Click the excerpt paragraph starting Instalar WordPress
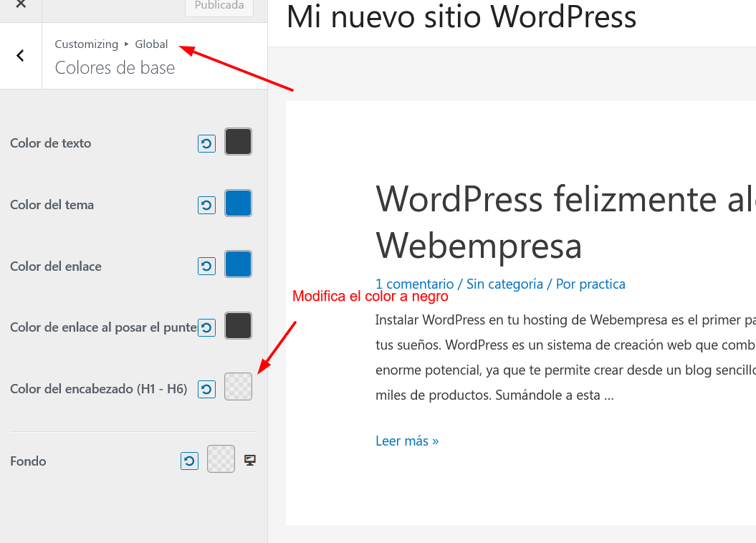 coord(565,357)
